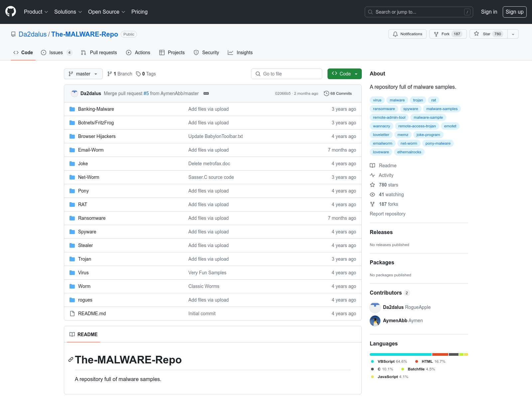Click the search magnifier icon in header
The image size is (532, 399).
click(x=370, y=12)
